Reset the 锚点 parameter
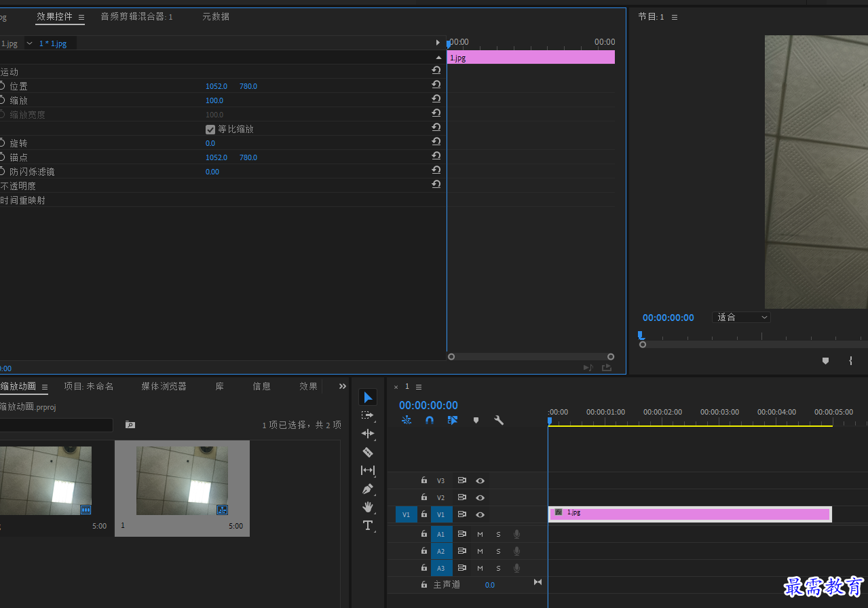 (x=436, y=156)
